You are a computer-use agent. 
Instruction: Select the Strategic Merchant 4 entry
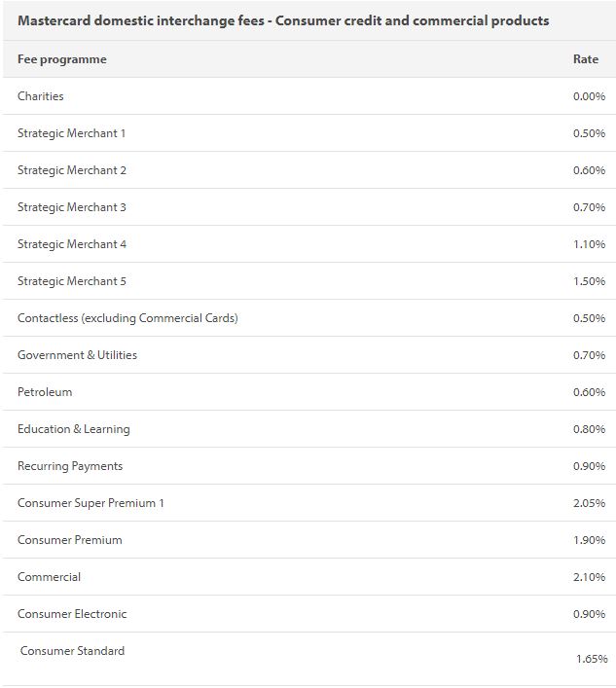72,244
